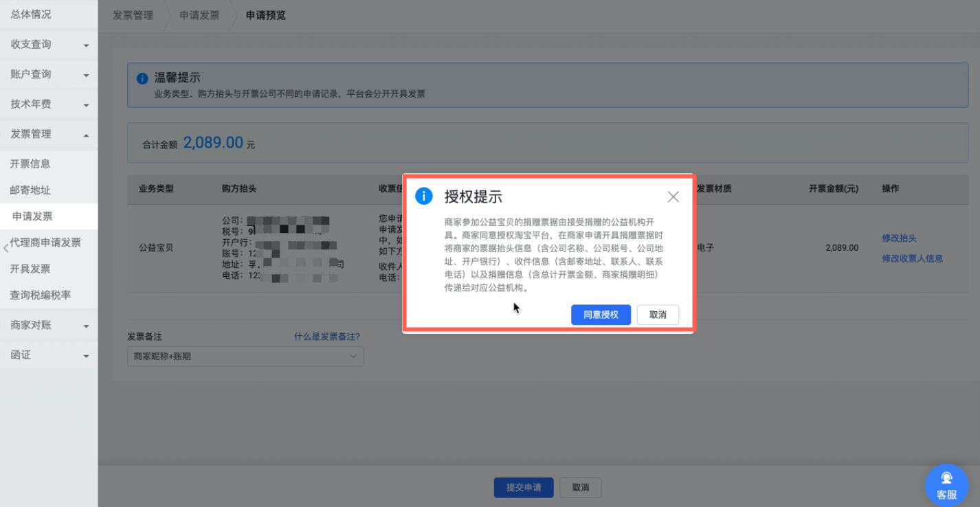Expand the 账户查询 menu
This screenshot has height=507, width=980.
[x=49, y=74]
